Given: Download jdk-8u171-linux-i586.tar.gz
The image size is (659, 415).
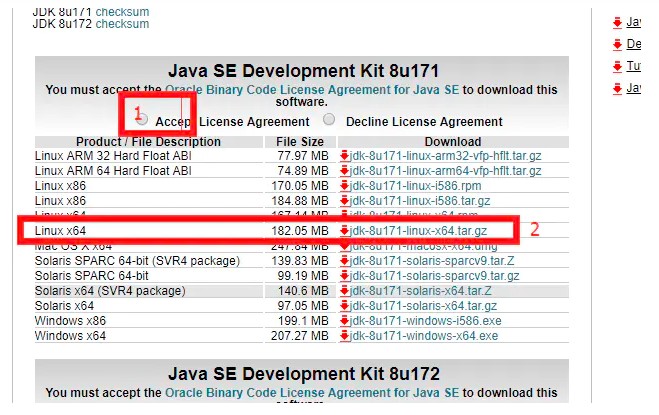Looking at the screenshot, I should pos(420,201).
